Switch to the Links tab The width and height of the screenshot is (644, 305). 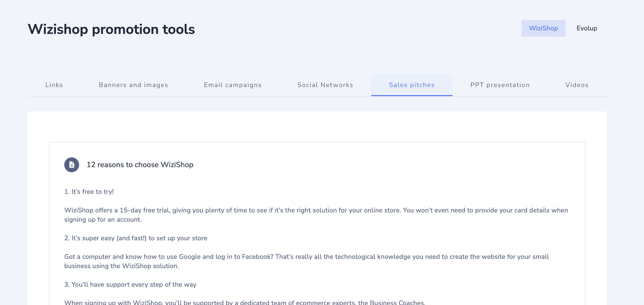(54, 85)
